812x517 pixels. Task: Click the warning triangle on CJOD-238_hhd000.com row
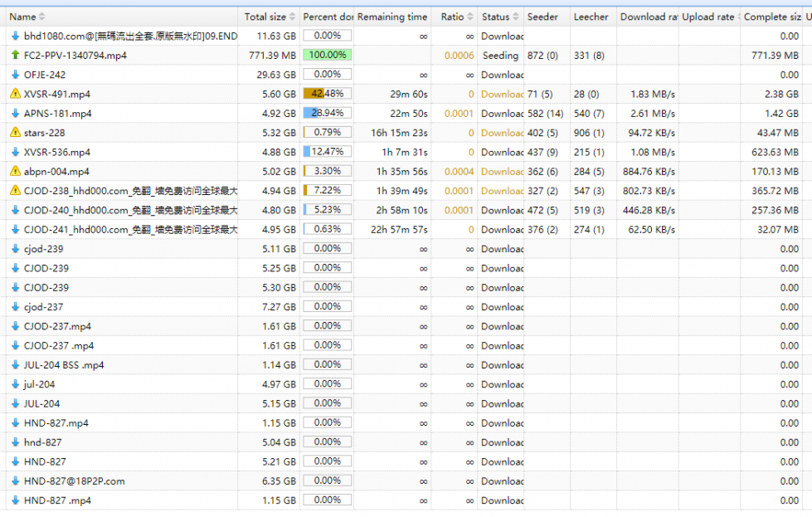15,190
